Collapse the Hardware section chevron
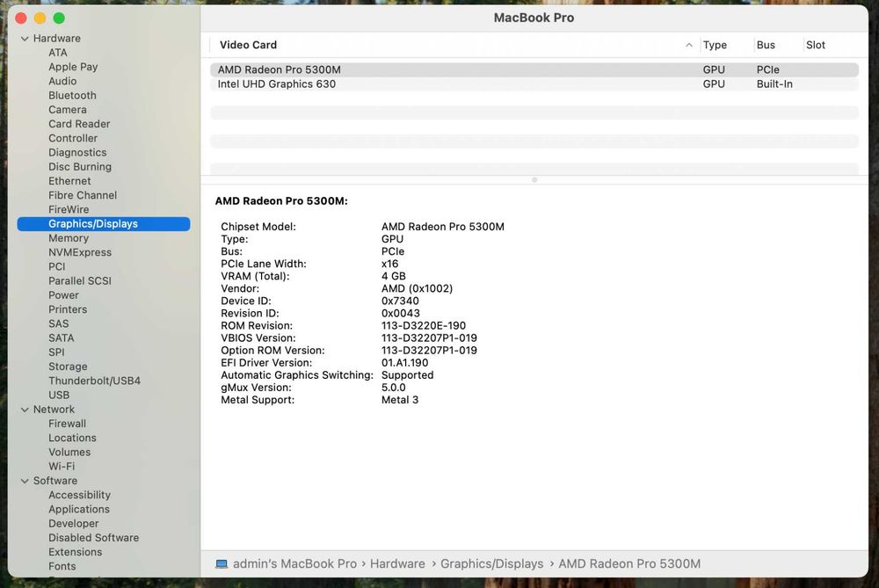The width and height of the screenshot is (879, 588). point(25,39)
